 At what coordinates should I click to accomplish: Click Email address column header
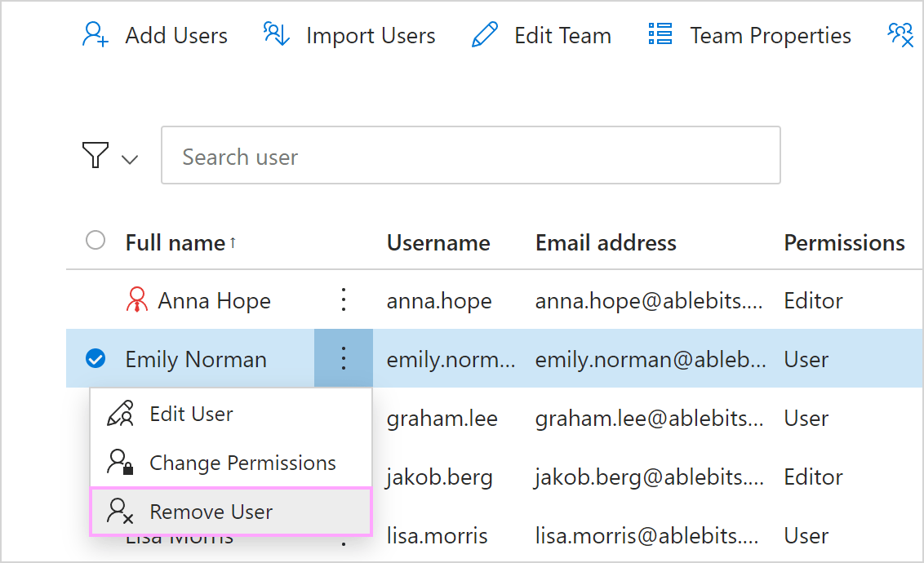[606, 242]
